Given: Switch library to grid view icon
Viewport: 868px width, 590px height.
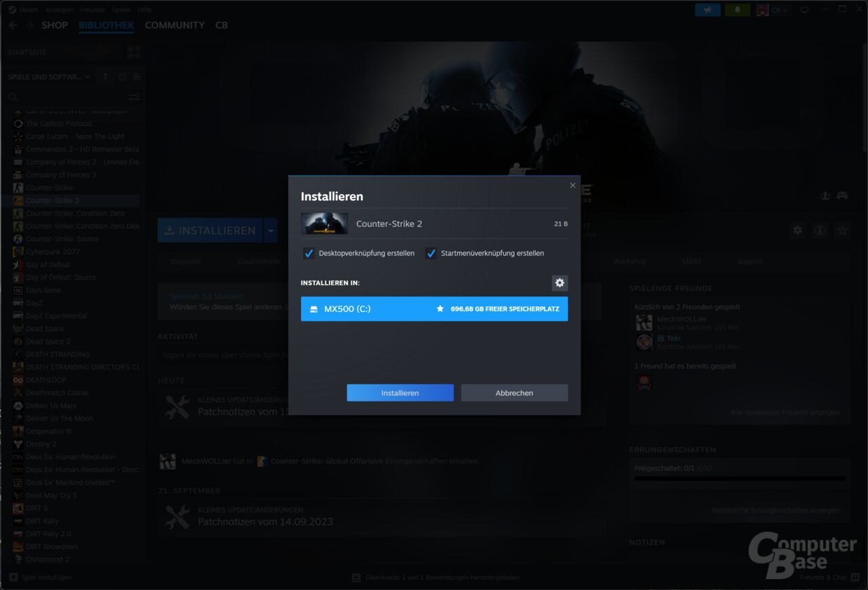Looking at the screenshot, I should (134, 52).
